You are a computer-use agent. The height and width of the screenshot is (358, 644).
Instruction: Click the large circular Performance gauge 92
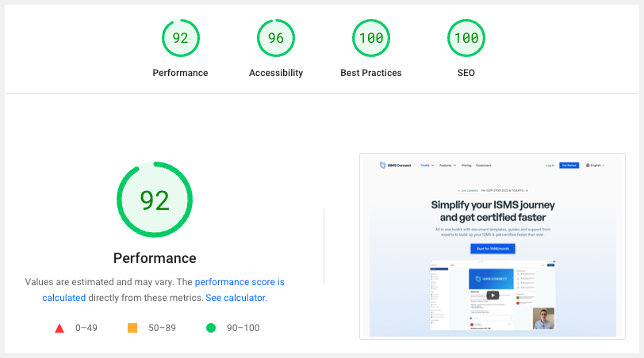pyautogui.click(x=155, y=200)
